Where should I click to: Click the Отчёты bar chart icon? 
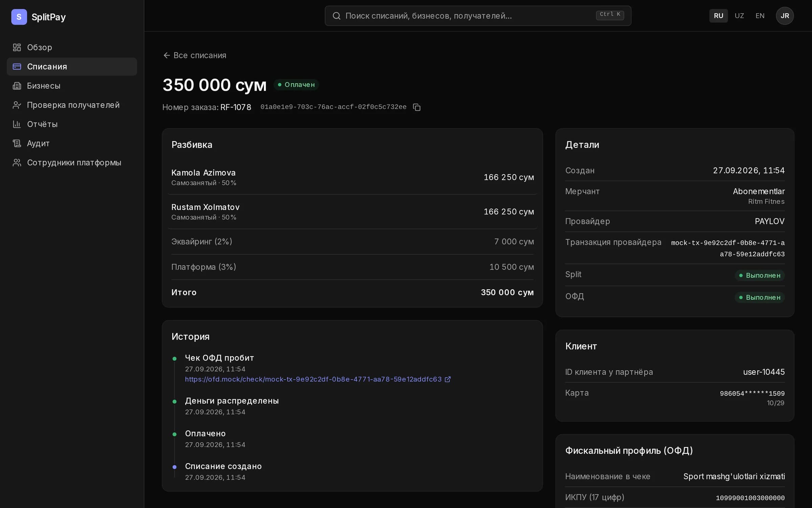(17, 124)
